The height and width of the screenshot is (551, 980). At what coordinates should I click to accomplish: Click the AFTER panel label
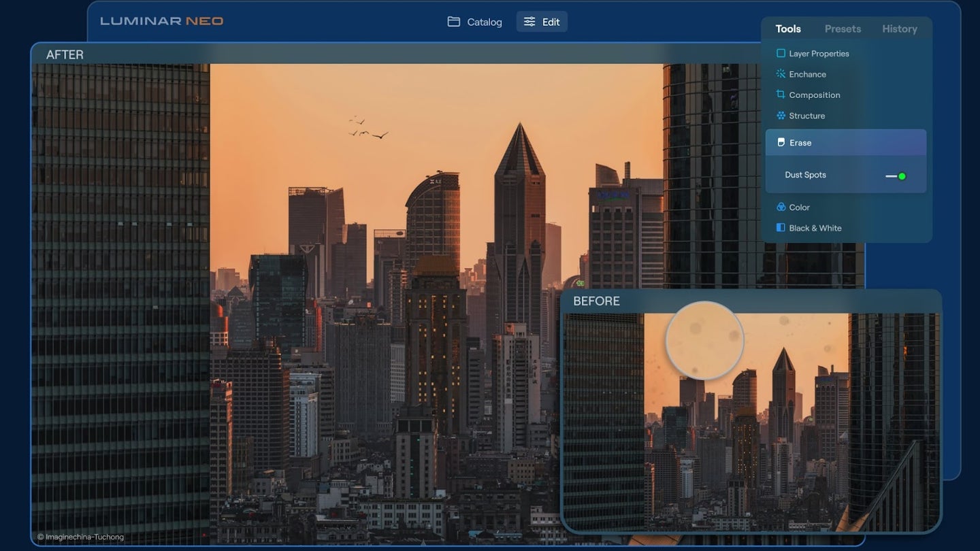click(65, 54)
